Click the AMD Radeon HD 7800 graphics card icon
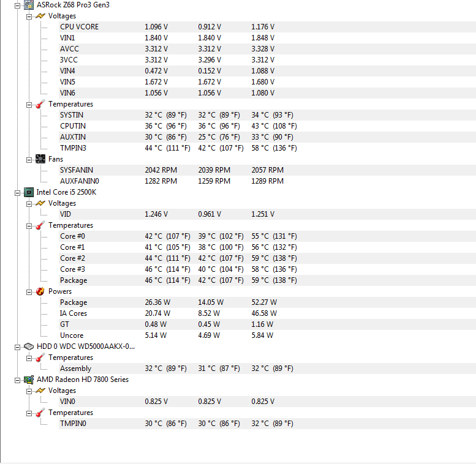The width and height of the screenshot is (476, 464). click(29, 380)
